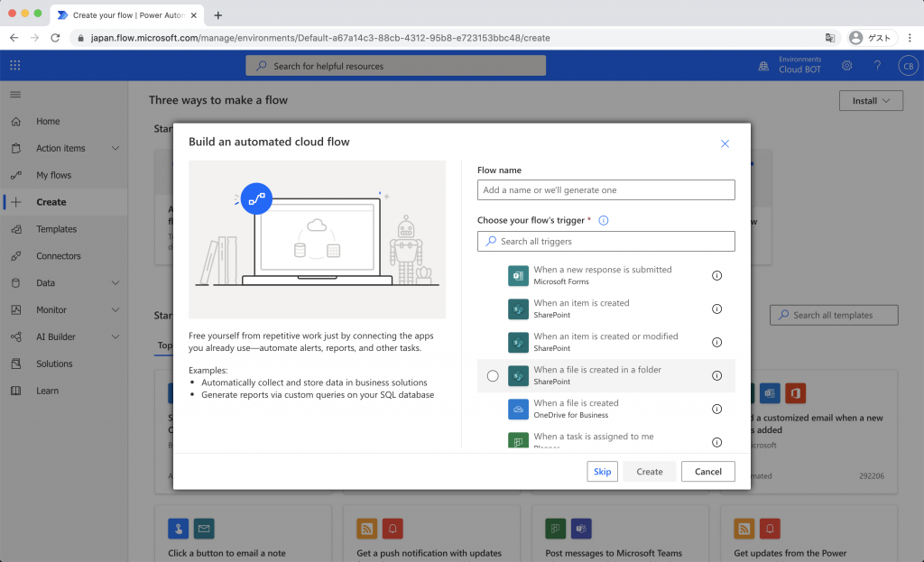The height and width of the screenshot is (562, 924).
Task: Go to My flows in sidebar
Action: (x=64, y=175)
